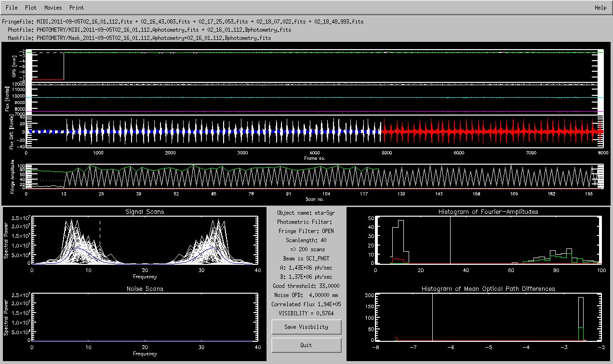Viewport: 613px width, 364px height.
Task: Click the Noise Scans plot area
Action: coord(145,318)
